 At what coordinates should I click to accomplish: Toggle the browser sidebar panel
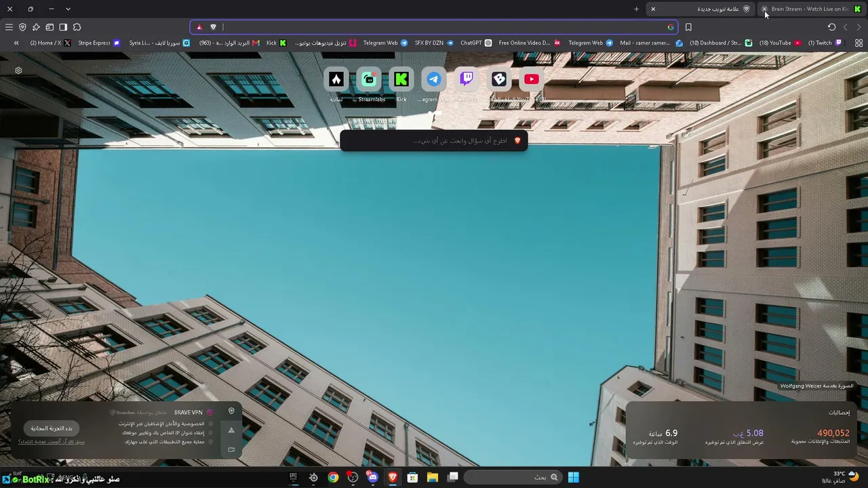pos(63,27)
